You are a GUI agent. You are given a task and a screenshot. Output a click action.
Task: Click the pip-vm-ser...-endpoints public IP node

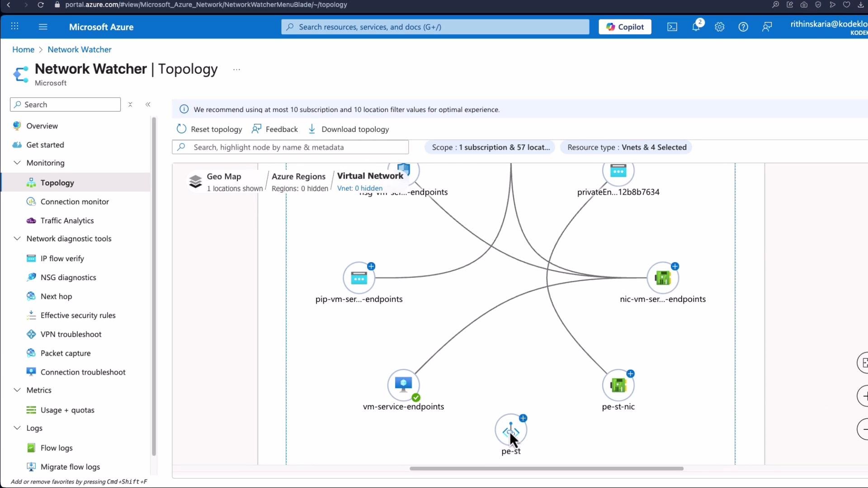tap(359, 278)
